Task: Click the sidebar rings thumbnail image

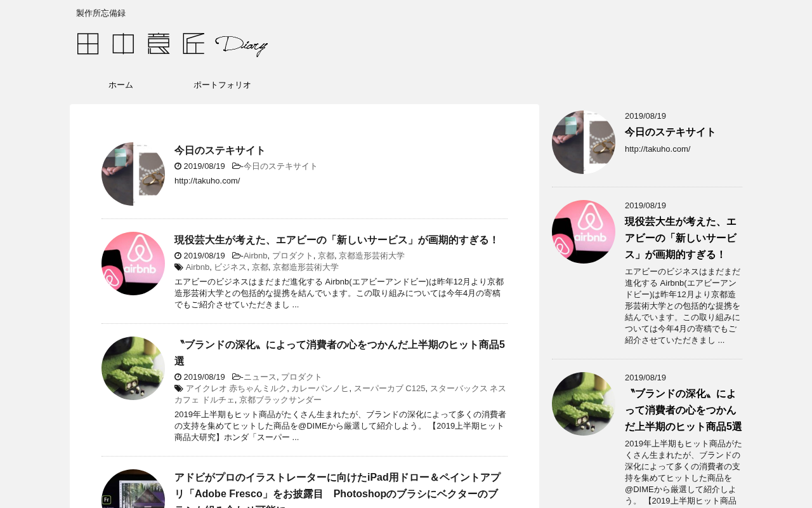Action: point(584,142)
